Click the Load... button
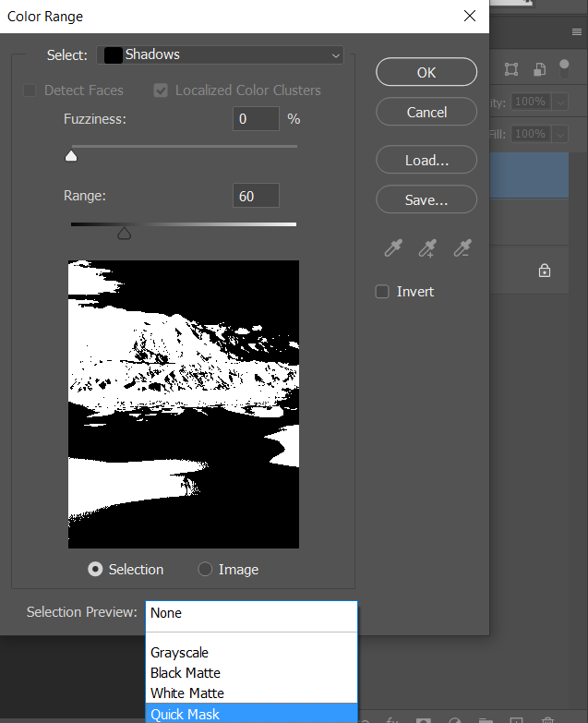Screen dimensions: 588x723 coord(426,161)
